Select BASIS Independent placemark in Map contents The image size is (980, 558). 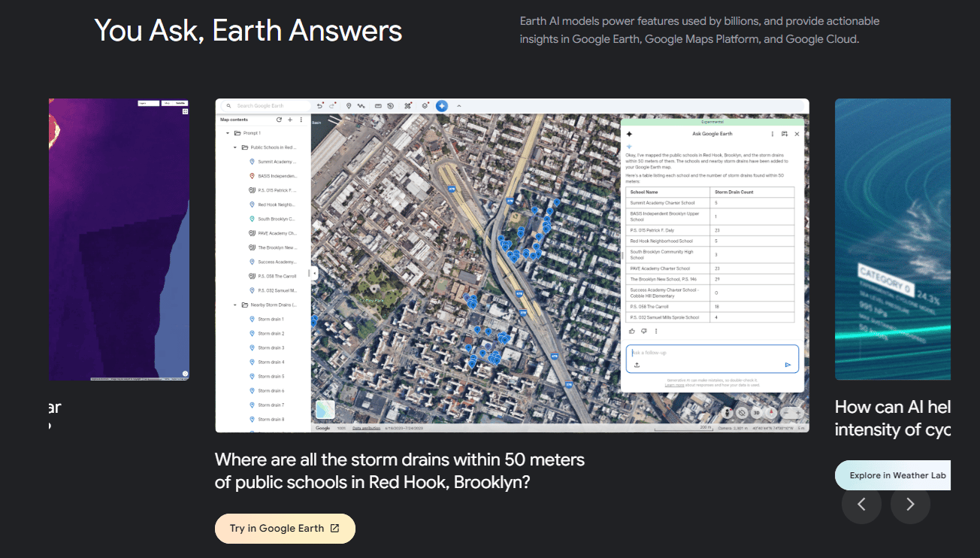click(x=274, y=176)
